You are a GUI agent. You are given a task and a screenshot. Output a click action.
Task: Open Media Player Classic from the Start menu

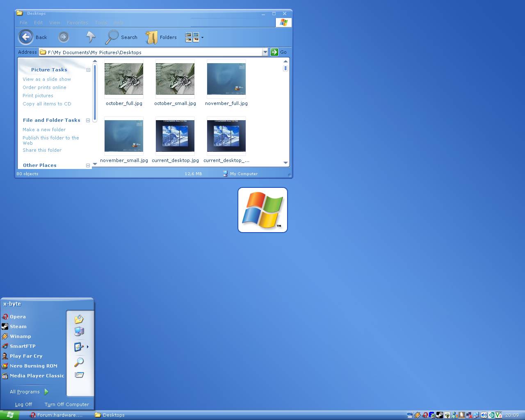pyautogui.click(x=33, y=376)
